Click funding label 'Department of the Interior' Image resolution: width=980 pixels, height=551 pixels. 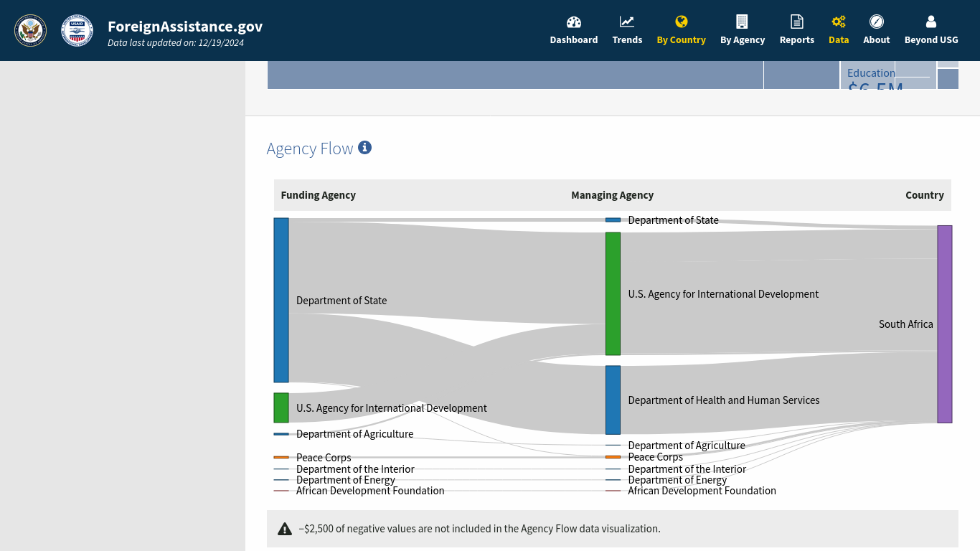click(355, 469)
